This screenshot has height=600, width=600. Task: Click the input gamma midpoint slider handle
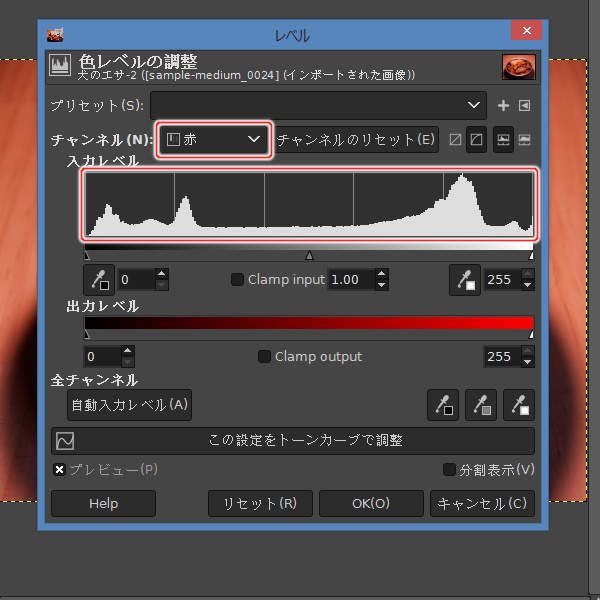309,255
